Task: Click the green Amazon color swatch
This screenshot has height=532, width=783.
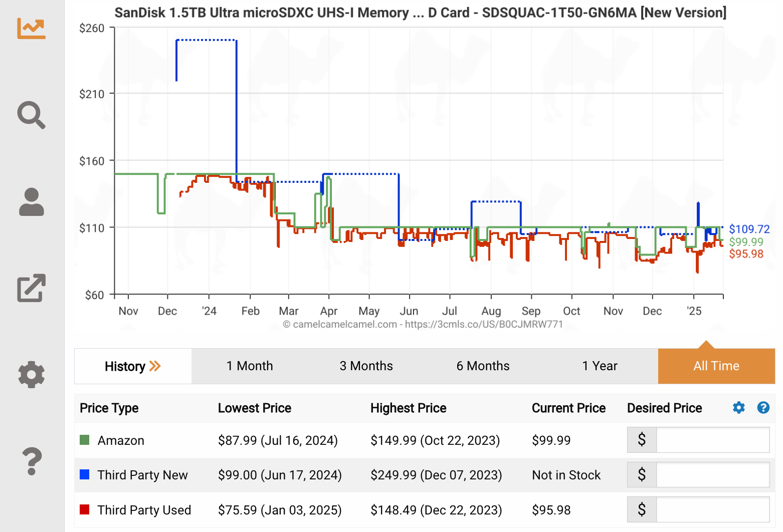Action: (x=85, y=440)
